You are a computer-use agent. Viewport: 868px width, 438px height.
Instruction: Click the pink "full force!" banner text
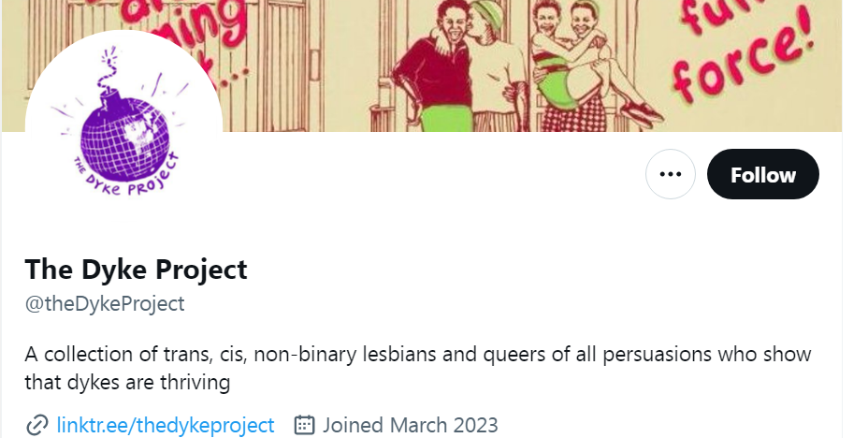(x=734, y=56)
